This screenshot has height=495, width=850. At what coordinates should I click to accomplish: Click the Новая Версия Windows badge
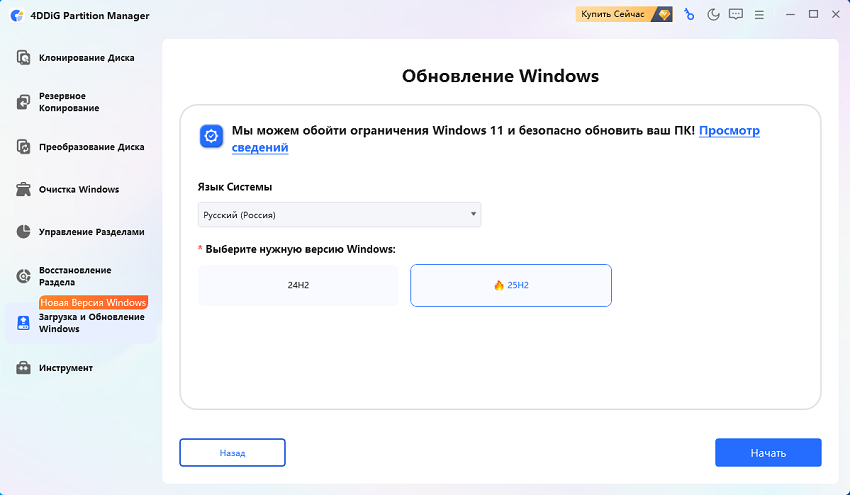tap(93, 303)
